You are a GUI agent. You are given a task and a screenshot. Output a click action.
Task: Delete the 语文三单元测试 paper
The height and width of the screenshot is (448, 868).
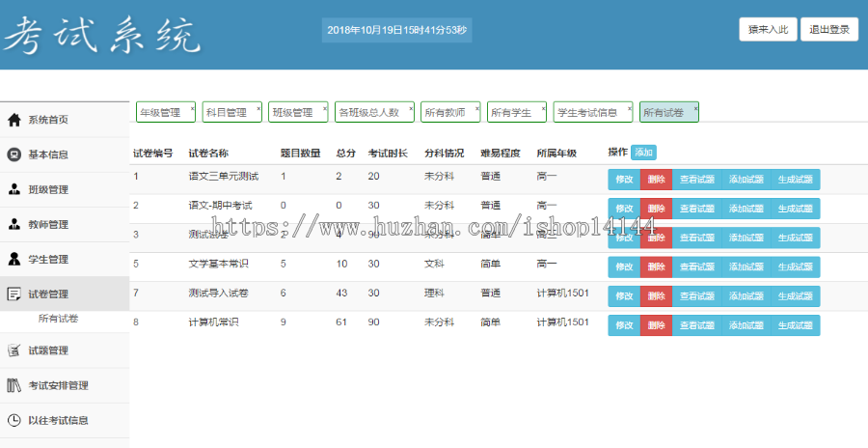pyautogui.click(x=656, y=179)
